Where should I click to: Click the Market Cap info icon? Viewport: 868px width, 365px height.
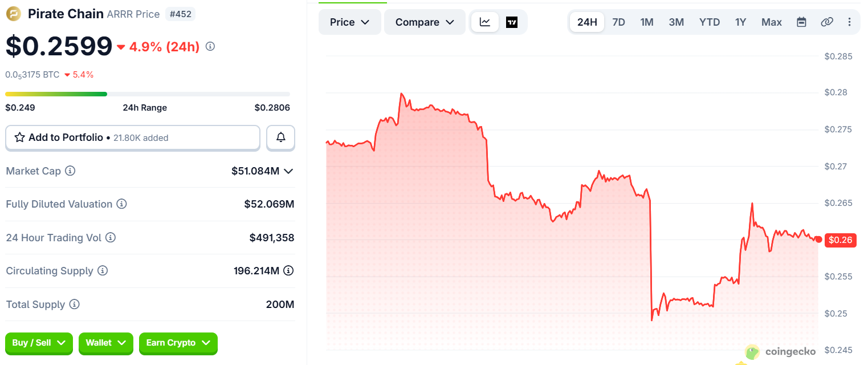coord(70,171)
